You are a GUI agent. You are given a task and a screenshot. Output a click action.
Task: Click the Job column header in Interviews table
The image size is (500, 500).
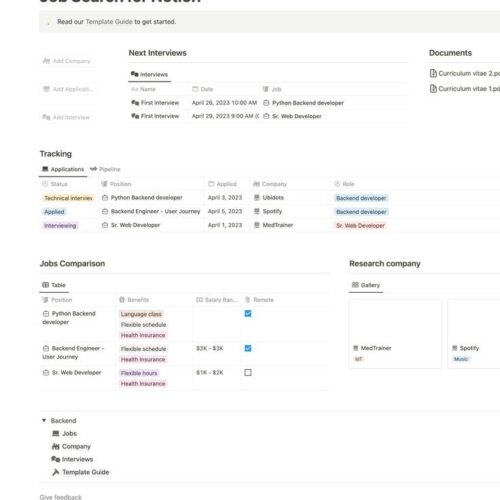[x=272, y=89]
